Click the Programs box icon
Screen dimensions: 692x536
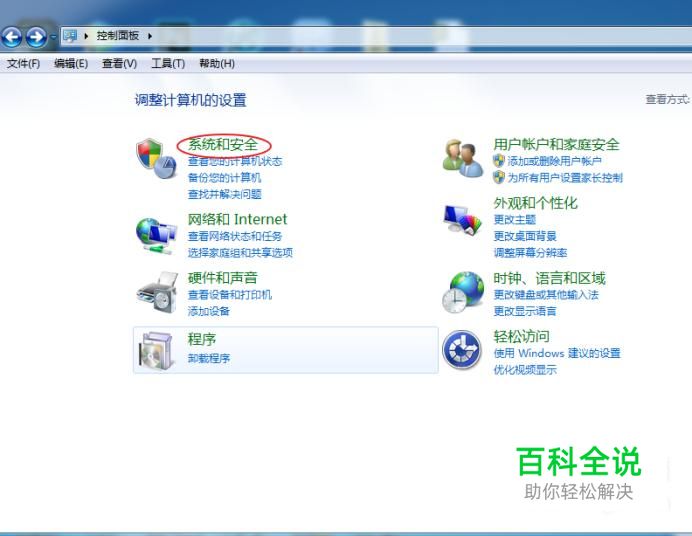(156, 351)
